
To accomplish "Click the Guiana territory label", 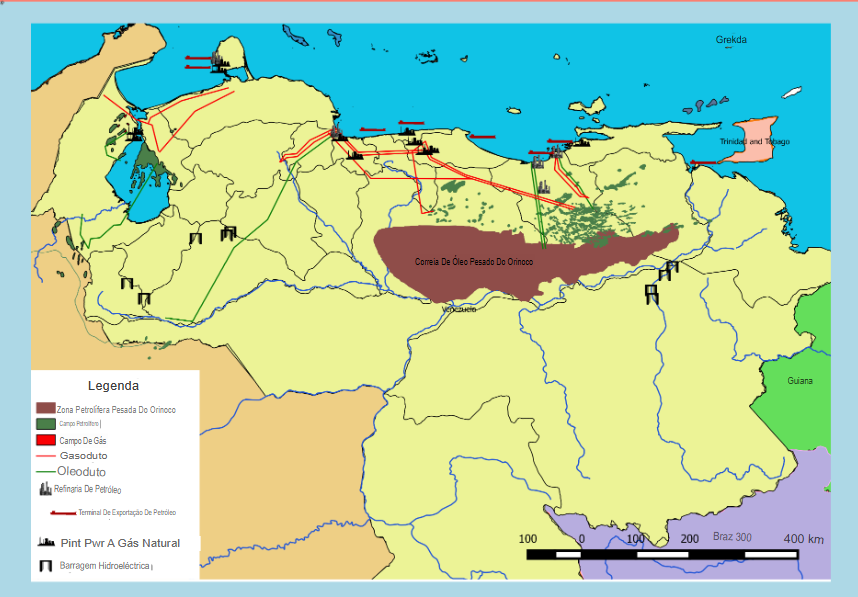I will pos(800,381).
